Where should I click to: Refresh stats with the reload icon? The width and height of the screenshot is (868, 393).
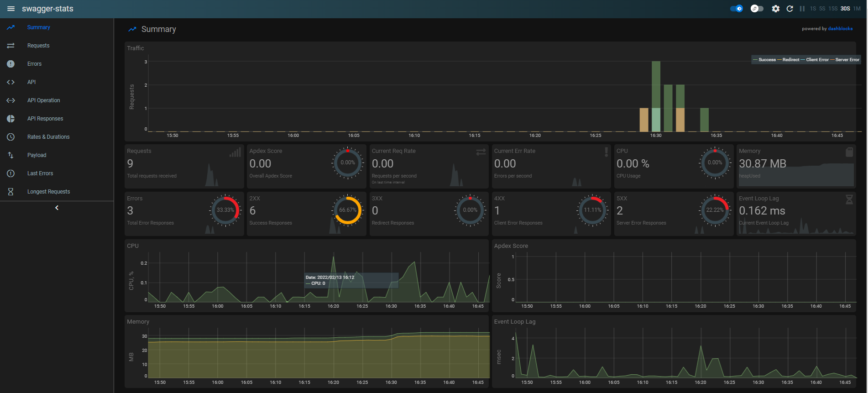(x=790, y=9)
